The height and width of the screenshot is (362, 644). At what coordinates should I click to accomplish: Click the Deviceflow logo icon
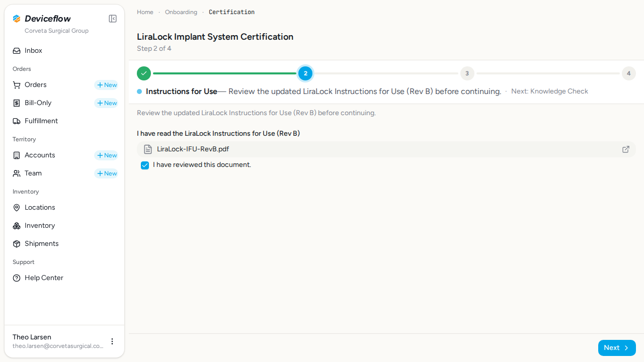click(x=17, y=19)
